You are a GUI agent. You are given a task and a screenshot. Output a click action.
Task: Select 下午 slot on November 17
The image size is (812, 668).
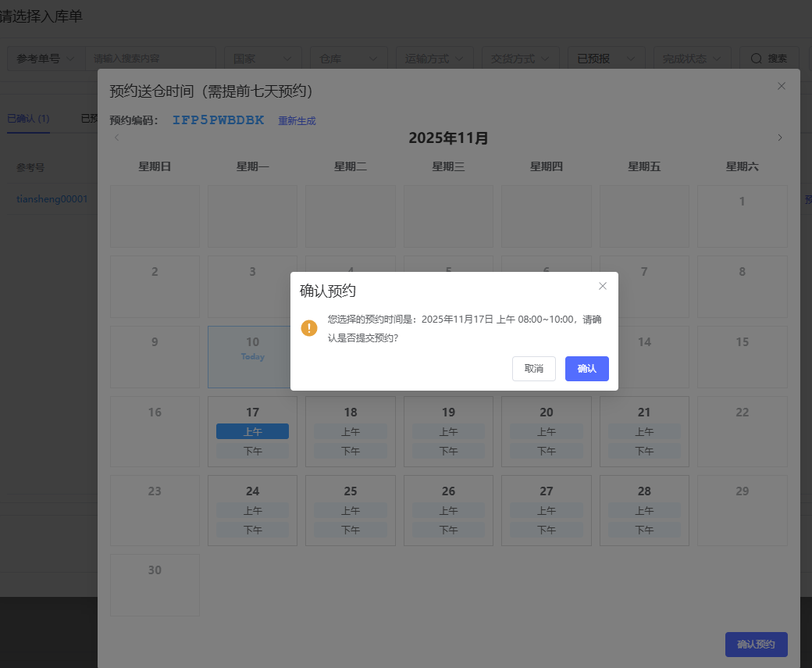pyautogui.click(x=252, y=451)
